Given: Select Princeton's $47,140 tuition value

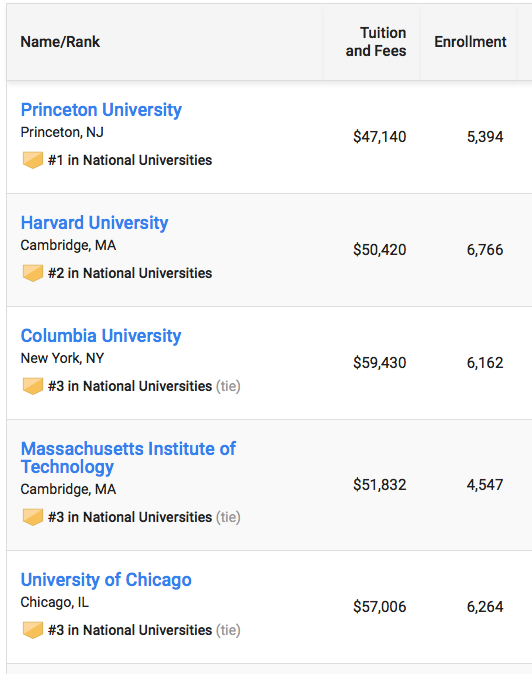Looking at the screenshot, I should click(379, 137).
